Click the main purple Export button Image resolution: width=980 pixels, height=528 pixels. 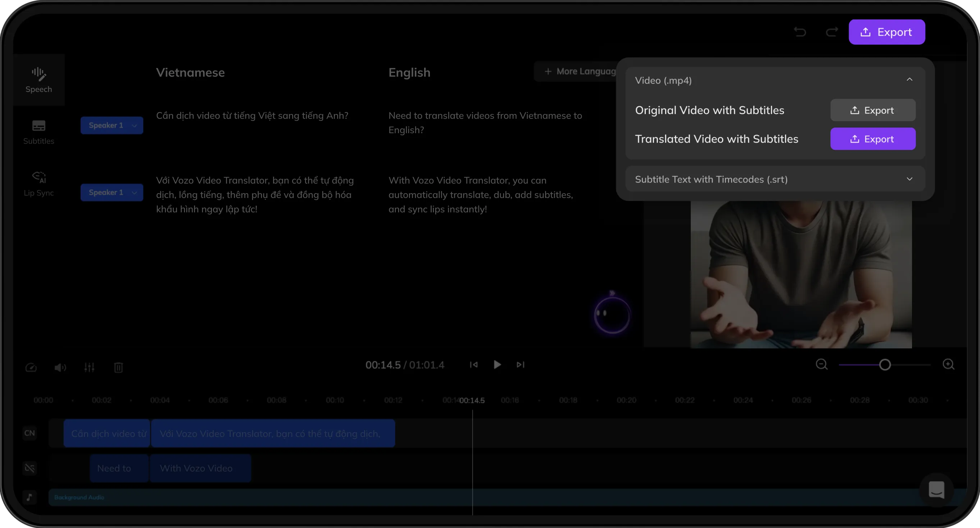[x=887, y=32]
